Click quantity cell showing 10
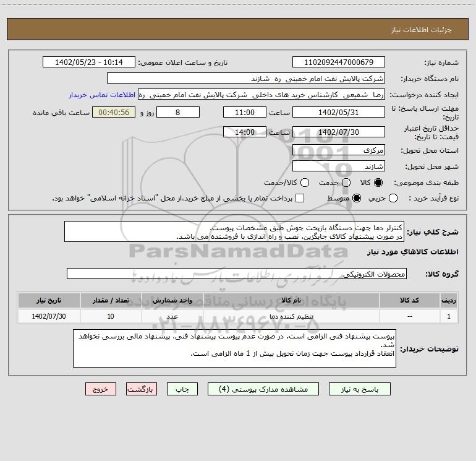 [x=111, y=316]
